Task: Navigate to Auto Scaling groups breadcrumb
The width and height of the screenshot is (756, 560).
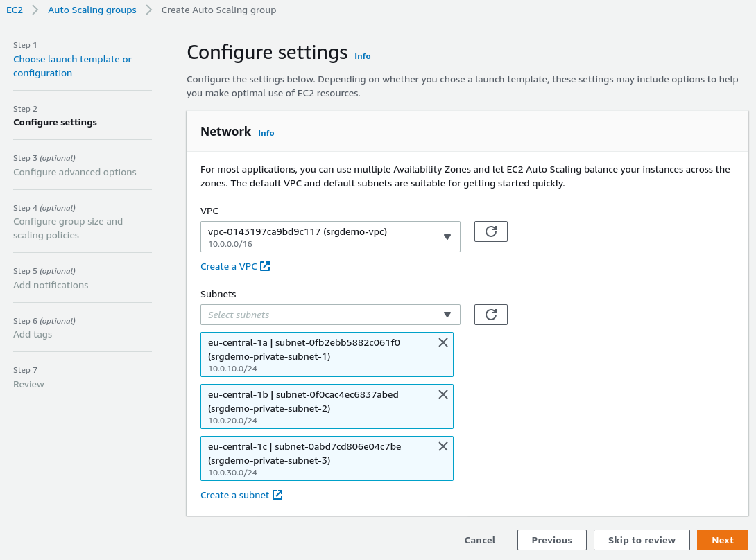Action: coord(92,10)
